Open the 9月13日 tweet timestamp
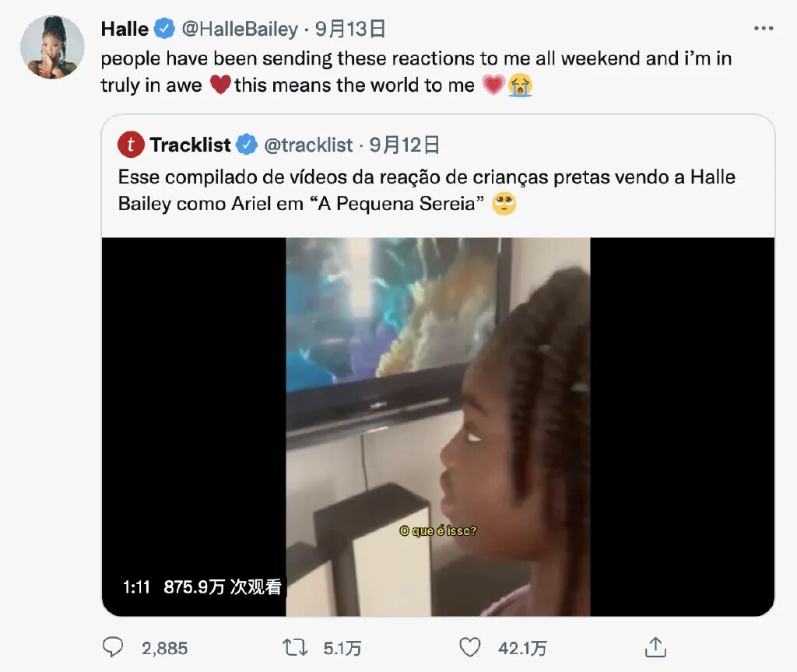 (x=350, y=29)
